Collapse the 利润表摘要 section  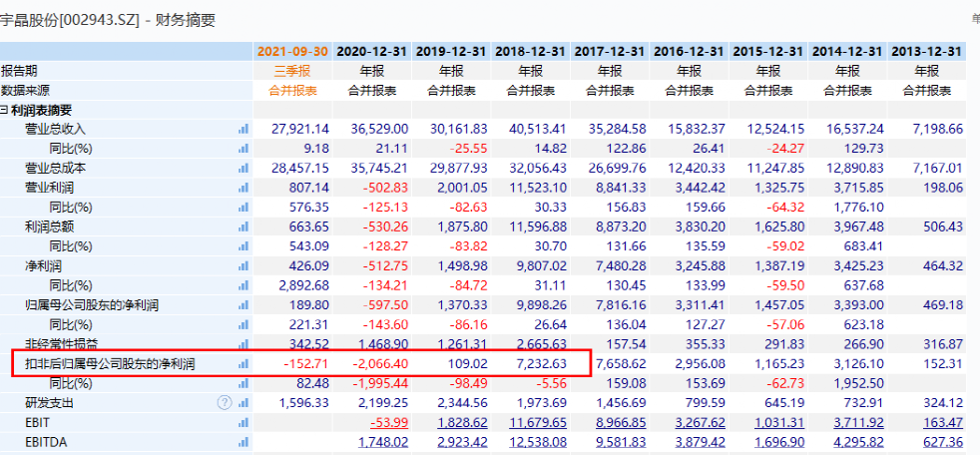(4, 110)
